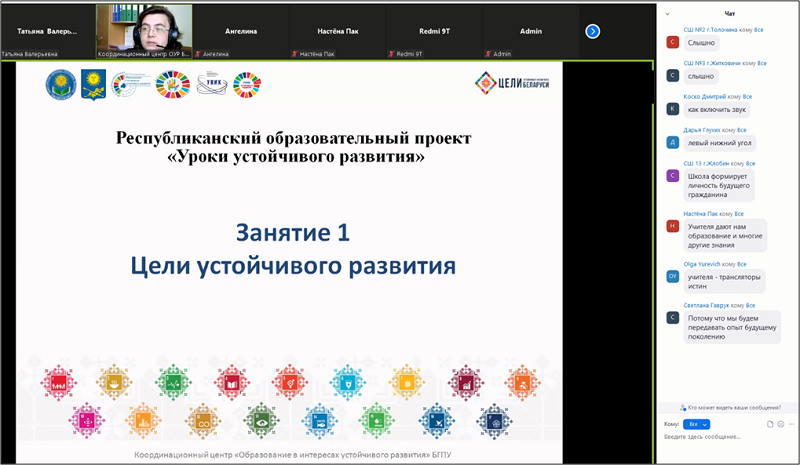Screen dimensions: 800x465
Task: Open the Кому recipient dropdown set to Все
Action: 696,424
